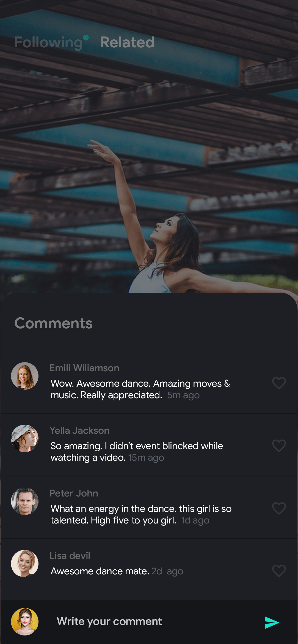
Task: Switch to the Following tab
Action: tap(48, 42)
